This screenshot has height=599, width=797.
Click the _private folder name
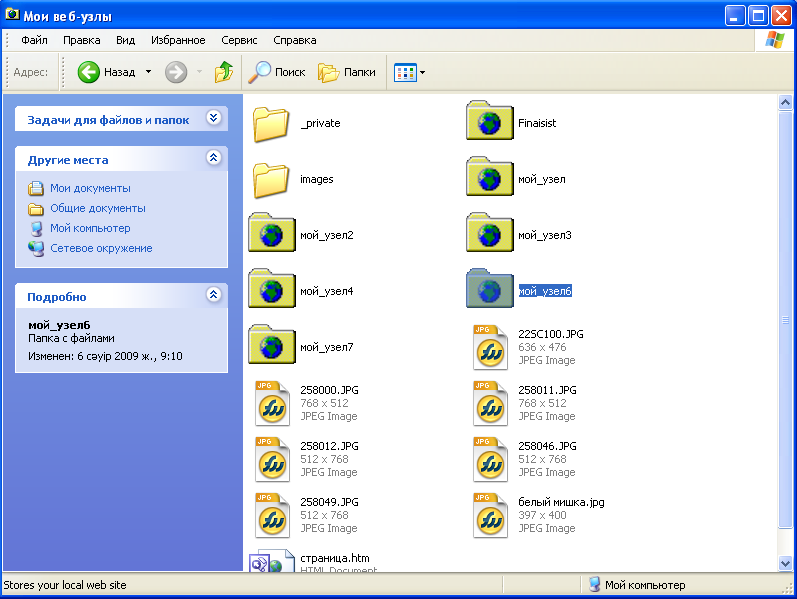point(320,123)
